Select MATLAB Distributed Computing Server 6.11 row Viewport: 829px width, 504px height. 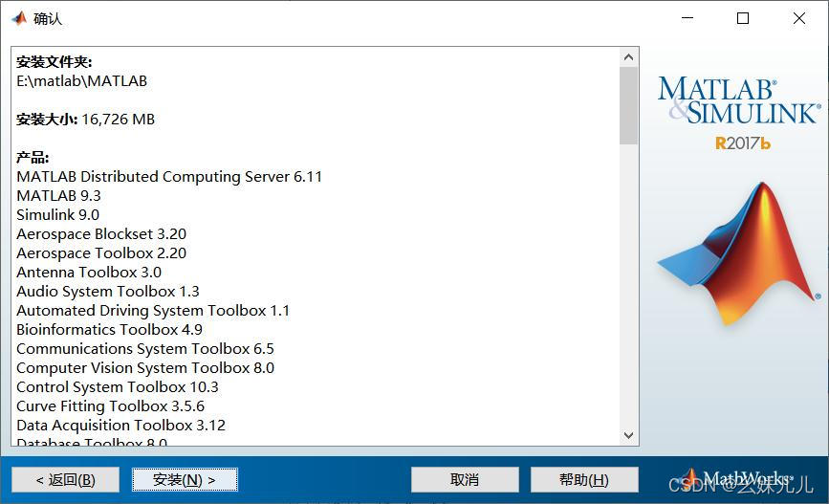[x=169, y=177]
